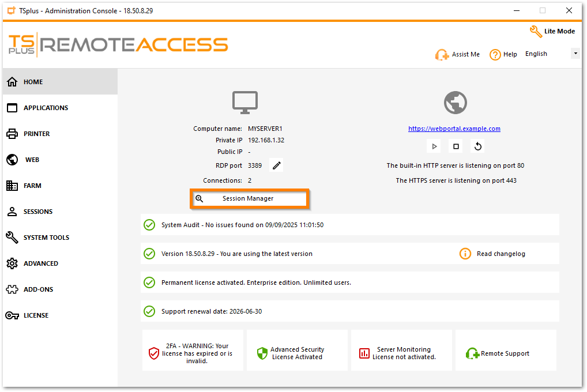Click the Help question mark icon

tap(495, 55)
